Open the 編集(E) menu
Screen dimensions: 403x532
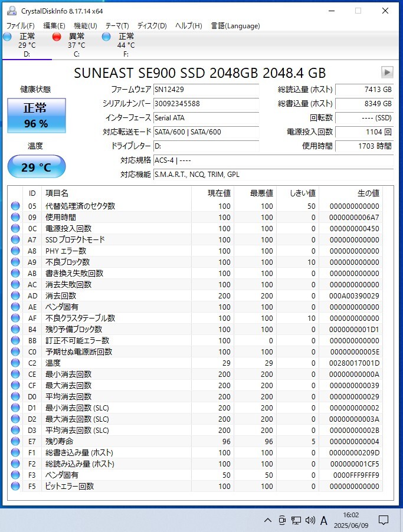54,26
